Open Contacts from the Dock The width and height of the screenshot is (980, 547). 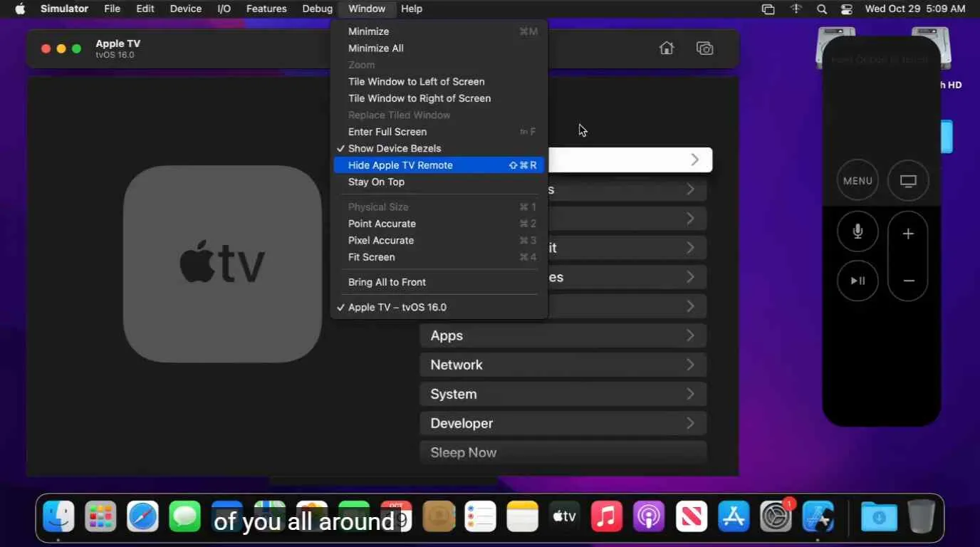[x=439, y=516]
